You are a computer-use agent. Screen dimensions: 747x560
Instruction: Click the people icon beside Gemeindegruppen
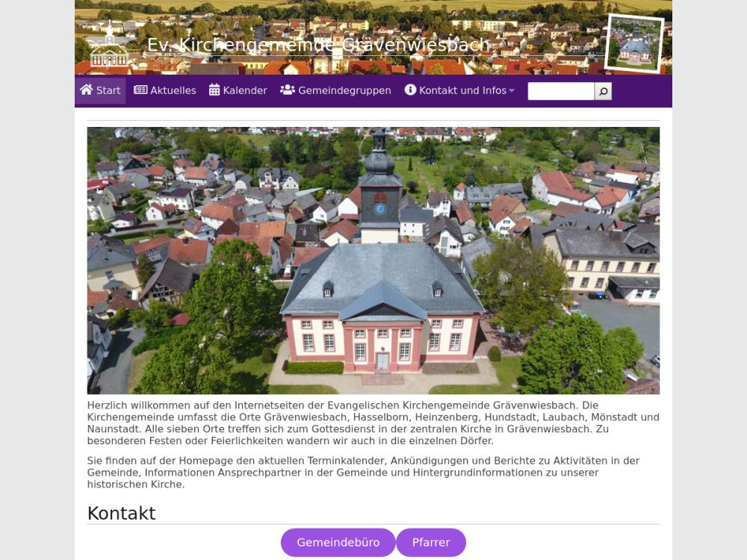pyautogui.click(x=287, y=90)
